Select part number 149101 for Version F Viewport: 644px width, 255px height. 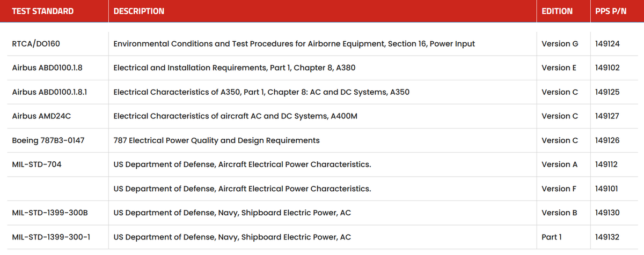(607, 189)
